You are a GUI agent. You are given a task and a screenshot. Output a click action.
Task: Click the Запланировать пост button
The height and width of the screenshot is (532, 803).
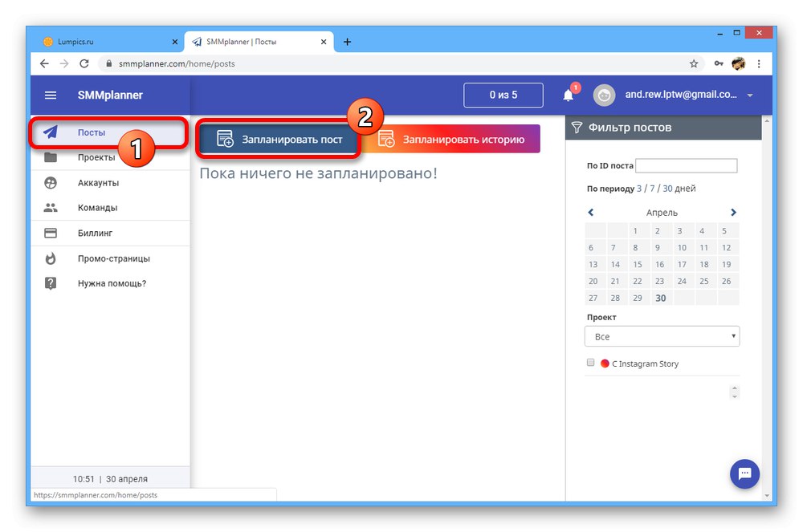279,139
